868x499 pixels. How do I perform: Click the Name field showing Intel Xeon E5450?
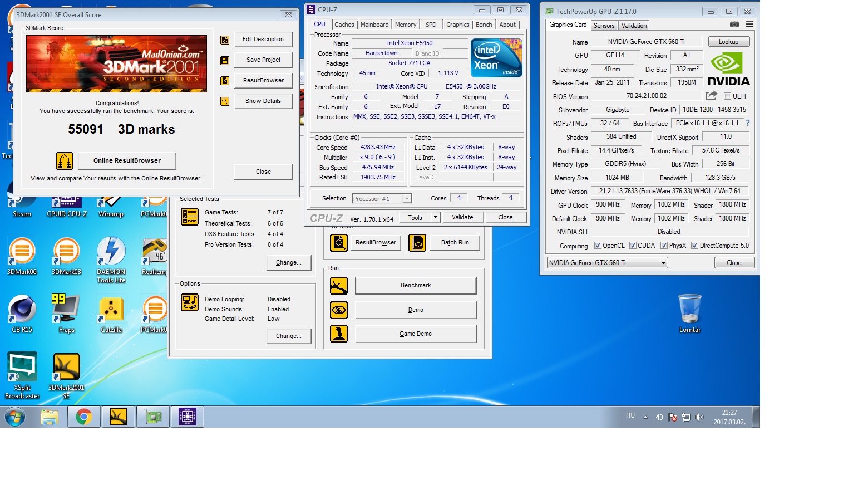(410, 43)
